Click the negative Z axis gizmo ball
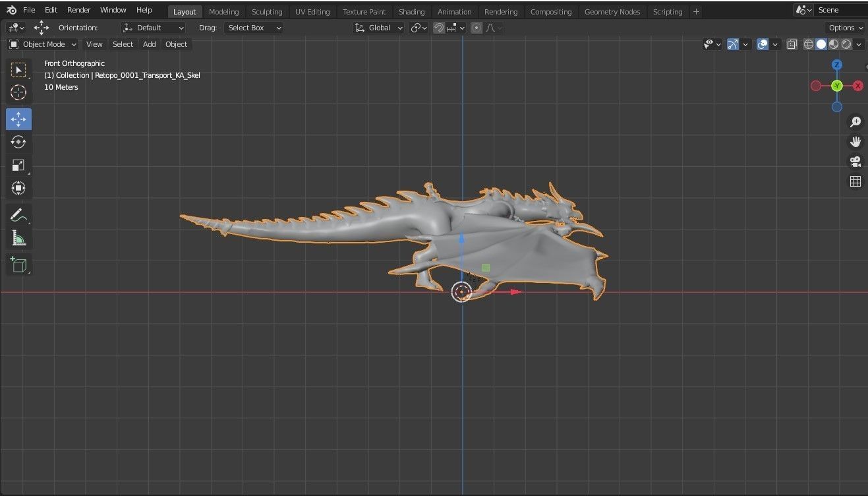Image resolution: width=868 pixels, height=496 pixels. coord(837,107)
